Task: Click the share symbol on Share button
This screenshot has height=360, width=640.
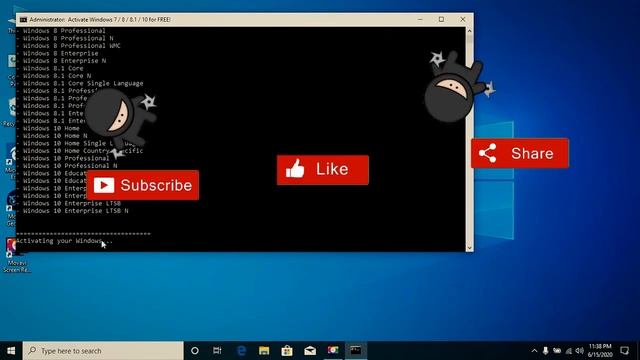Action: (488, 153)
